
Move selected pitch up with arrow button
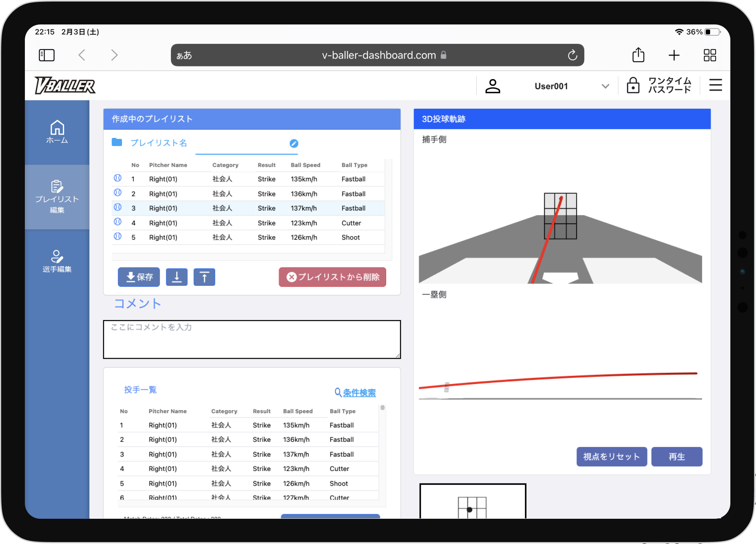click(x=204, y=277)
